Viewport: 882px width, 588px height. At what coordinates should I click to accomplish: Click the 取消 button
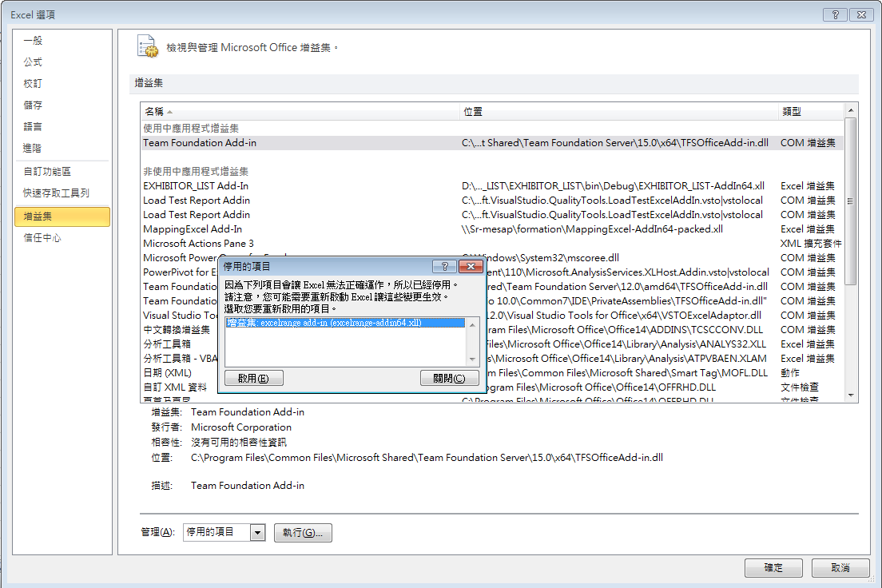(840, 568)
